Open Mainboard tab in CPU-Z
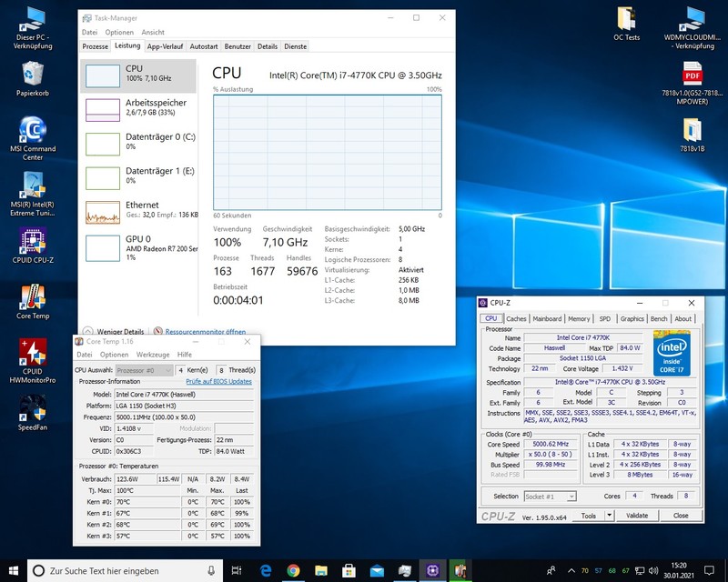Viewport: 728px width, 582px height. click(547, 318)
